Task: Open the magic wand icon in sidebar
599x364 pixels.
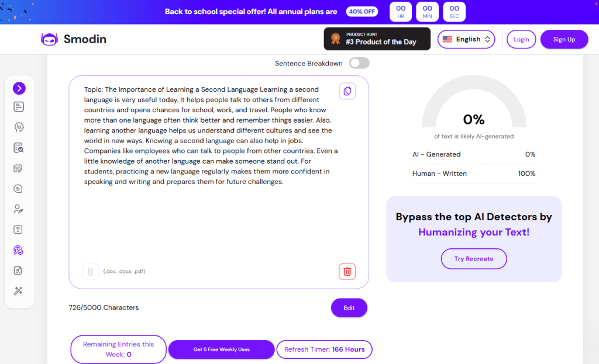Action: coord(19,291)
